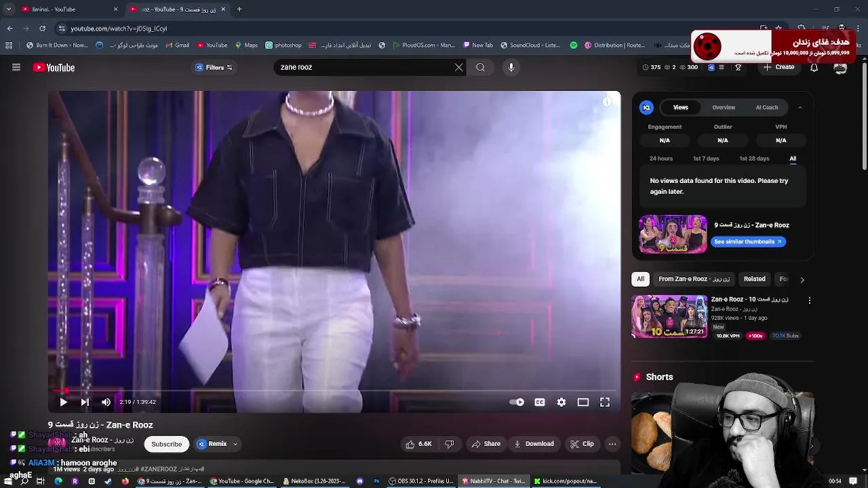Mute the video player volume

pos(106,402)
